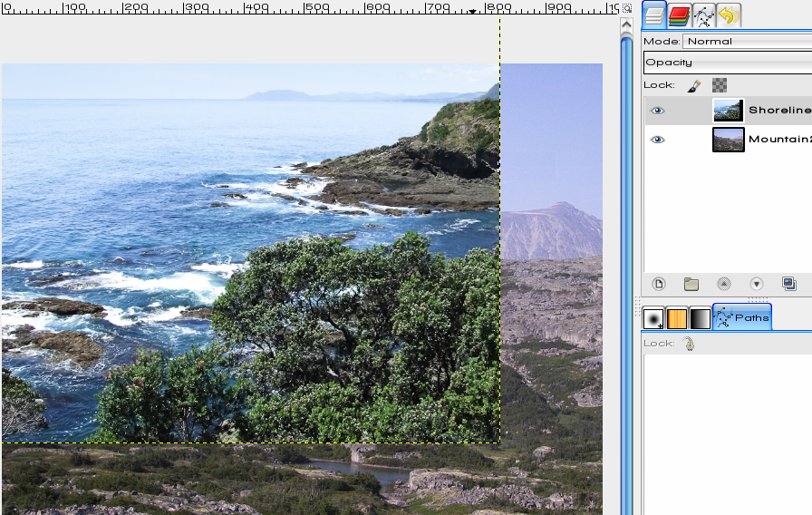The height and width of the screenshot is (515, 812).
Task: Adjust the layer Opacity slider
Action: coord(728,63)
